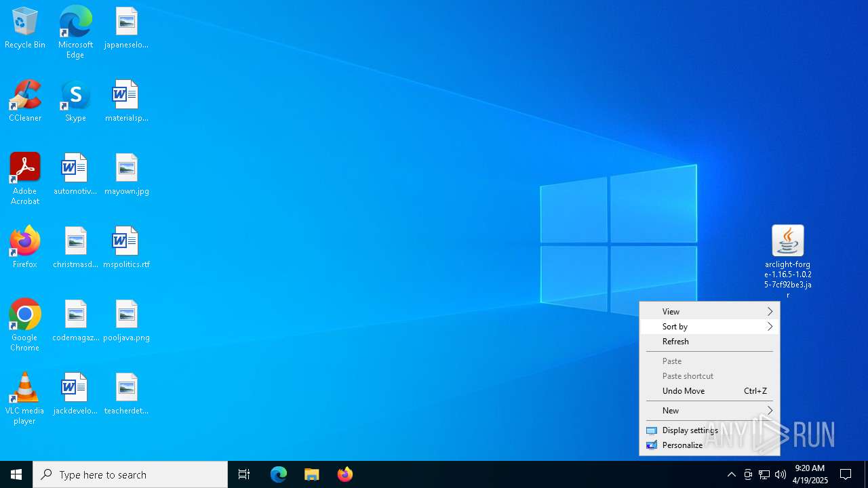The width and height of the screenshot is (868, 488).
Task: Open the volume control in system tray
Action: (x=781, y=474)
